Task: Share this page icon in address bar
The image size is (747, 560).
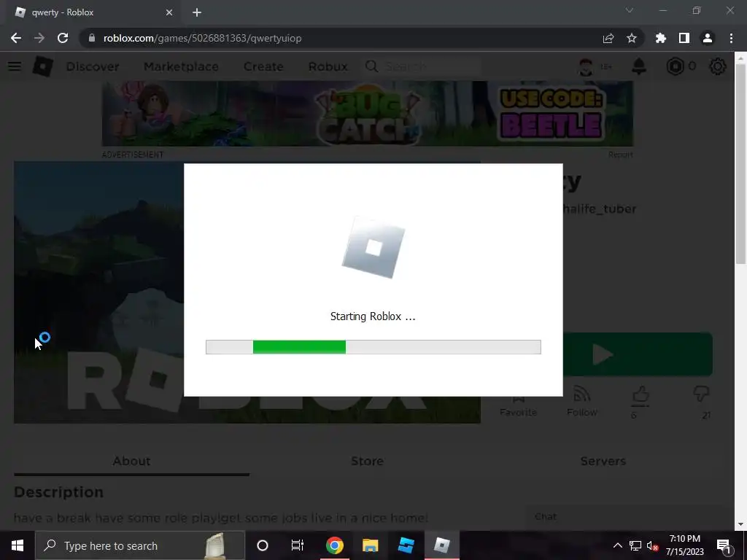Action: click(608, 38)
